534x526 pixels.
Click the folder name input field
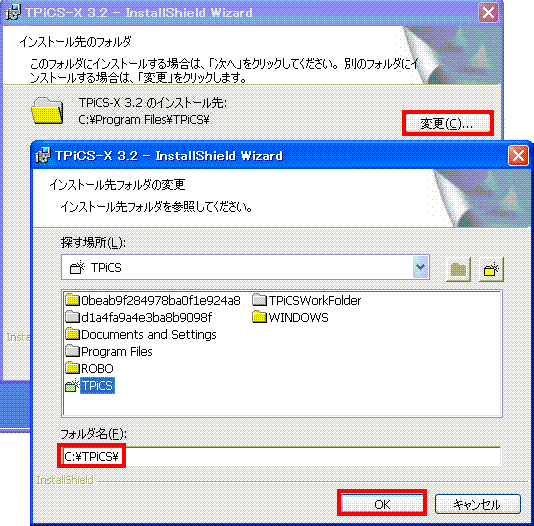pyautogui.click(x=281, y=456)
